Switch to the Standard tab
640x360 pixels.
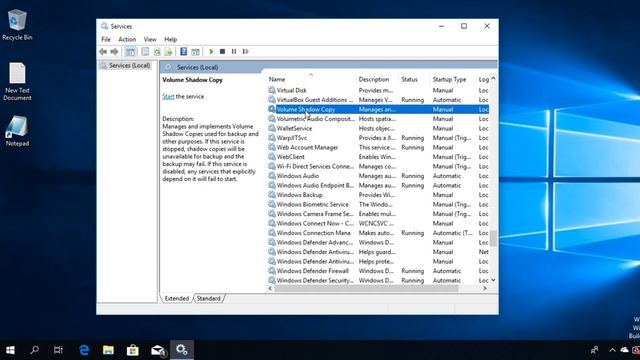coord(209,298)
